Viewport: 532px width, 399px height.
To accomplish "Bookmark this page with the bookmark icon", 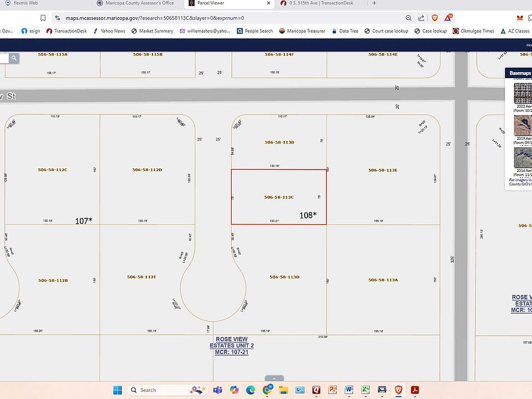I will 43,18.
